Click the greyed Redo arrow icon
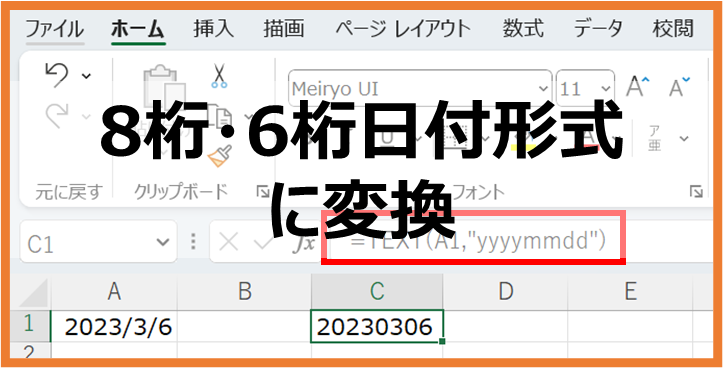This screenshot has height=368, width=723. coord(57,115)
